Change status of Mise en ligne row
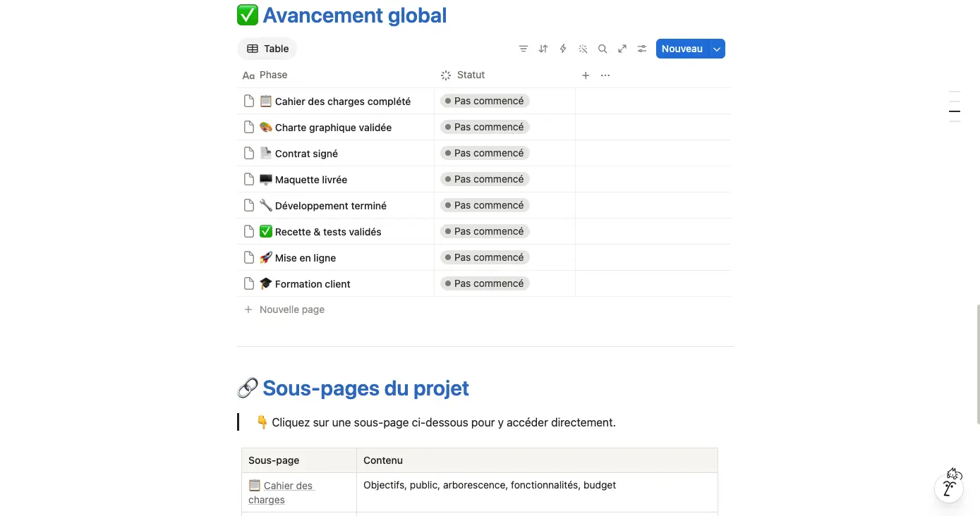Screen dimensions: 980x516 click(485, 257)
